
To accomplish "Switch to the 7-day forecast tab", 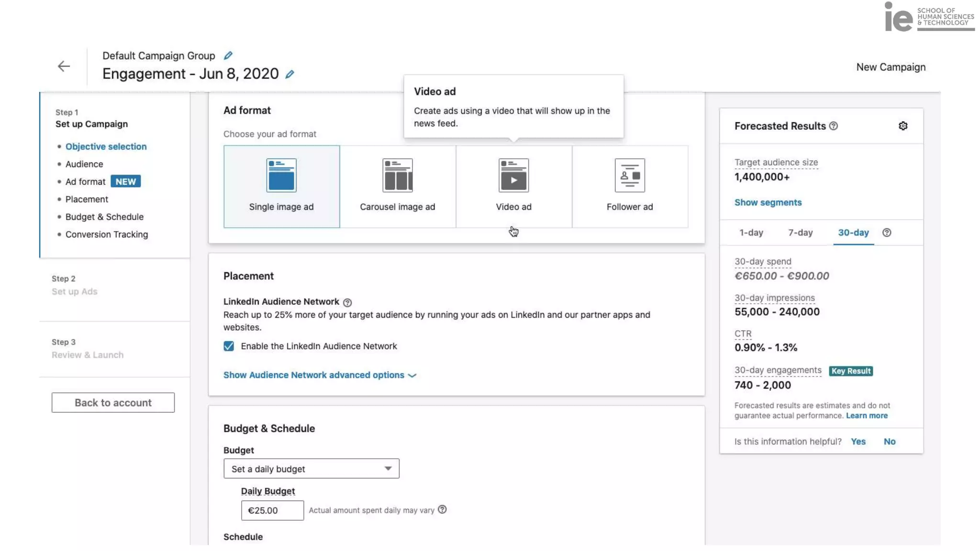I will pos(800,232).
